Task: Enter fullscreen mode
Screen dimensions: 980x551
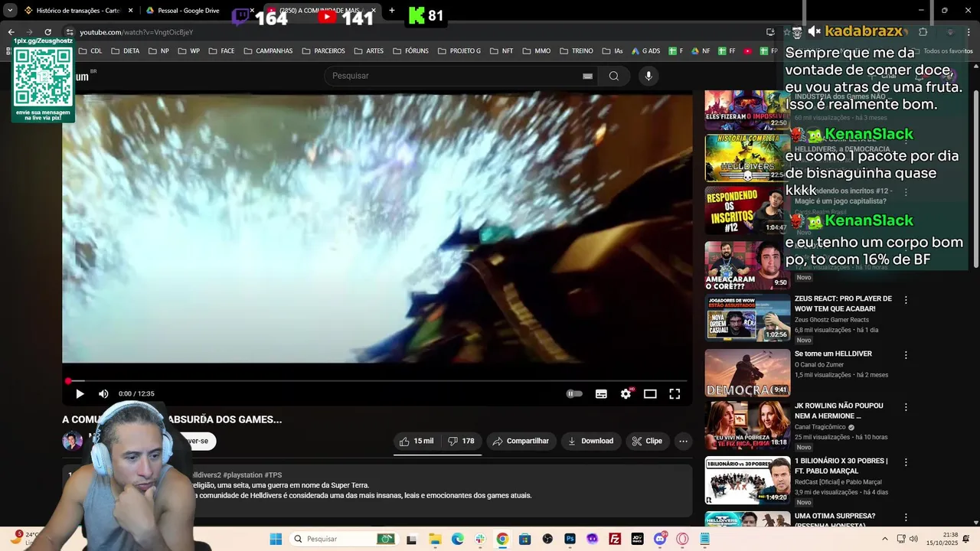Action: (675, 394)
